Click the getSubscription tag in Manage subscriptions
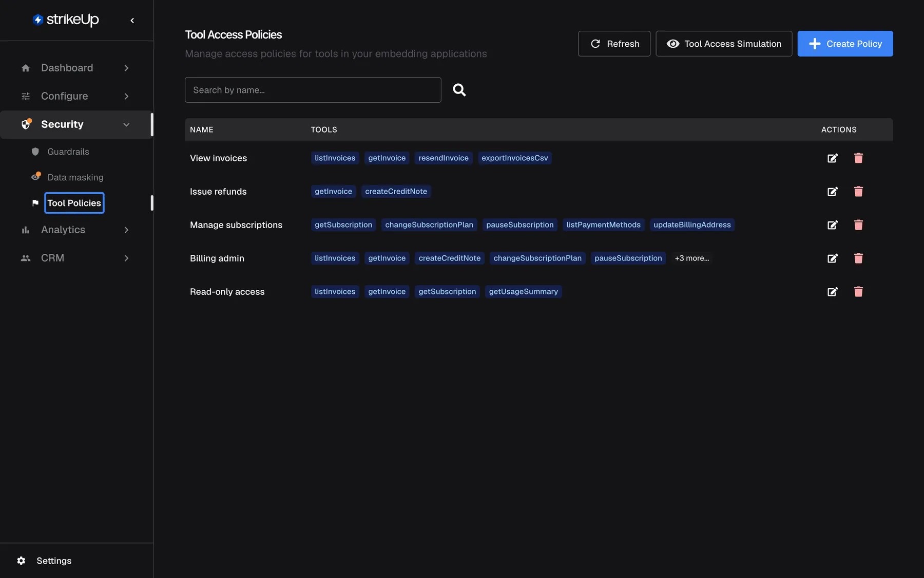The image size is (924, 578). tap(343, 225)
